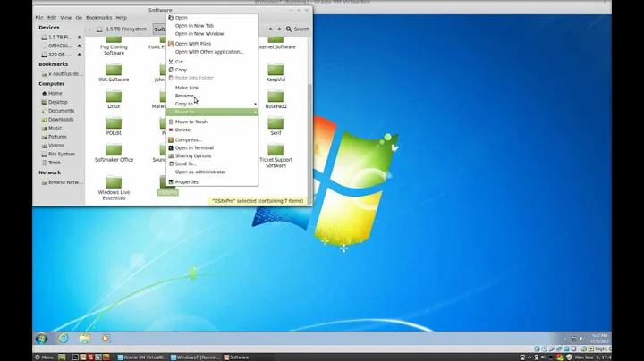644x361 pixels.
Task: Go back with the left arrow
Action: coord(270,29)
